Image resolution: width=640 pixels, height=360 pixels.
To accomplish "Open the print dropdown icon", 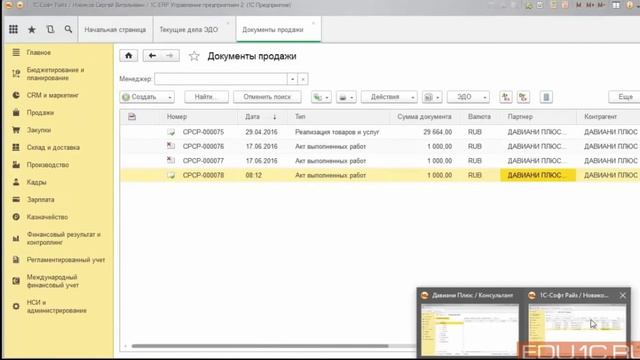I will [x=346, y=97].
